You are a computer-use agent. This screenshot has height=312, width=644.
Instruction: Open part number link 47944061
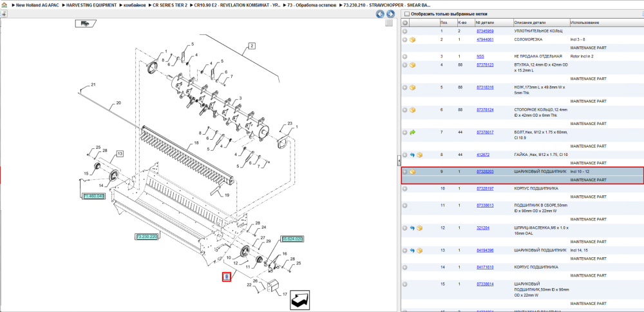(485, 40)
